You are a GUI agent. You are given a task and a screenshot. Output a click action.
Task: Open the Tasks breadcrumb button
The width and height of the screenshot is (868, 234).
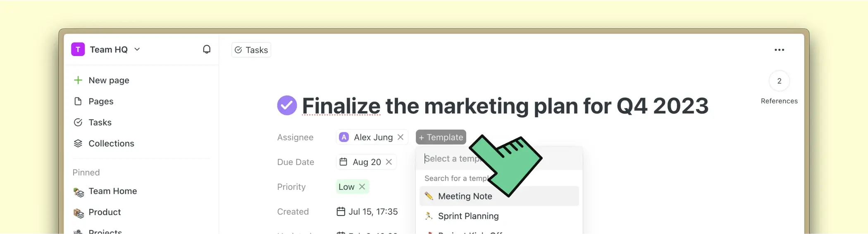(x=251, y=50)
